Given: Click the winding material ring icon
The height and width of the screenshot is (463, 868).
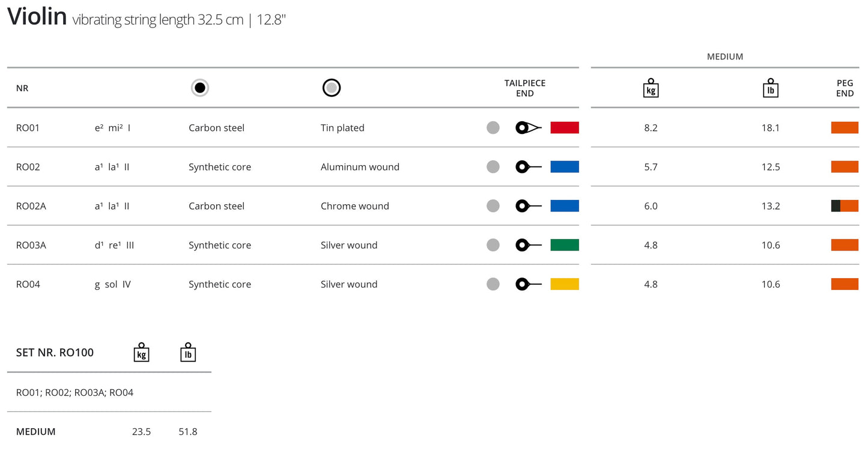Looking at the screenshot, I should [332, 88].
